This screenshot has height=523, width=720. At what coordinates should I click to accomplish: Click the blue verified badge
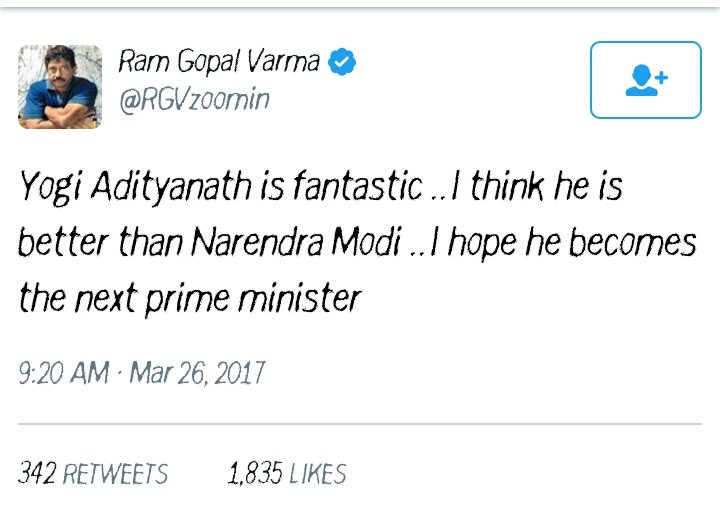pyautogui.click(x=342, y=63)
